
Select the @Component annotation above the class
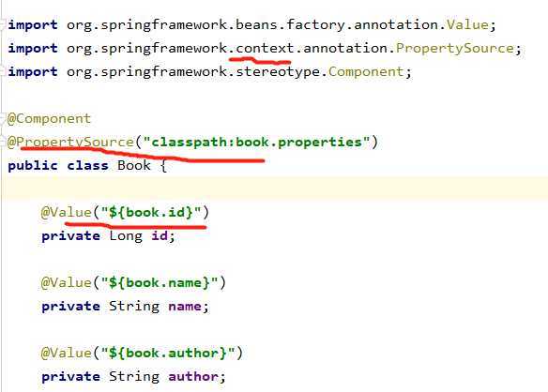point(49,119)
